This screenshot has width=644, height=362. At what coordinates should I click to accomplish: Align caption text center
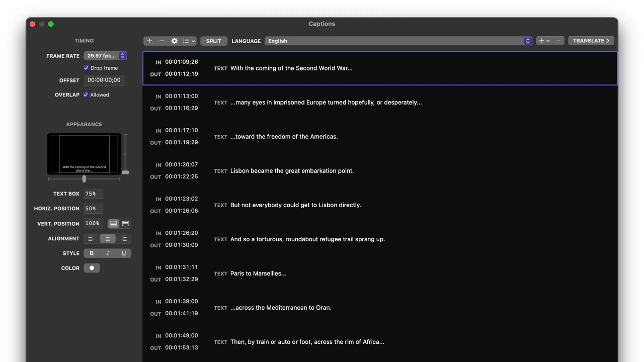pyautogui.click(x=108, y=238)
